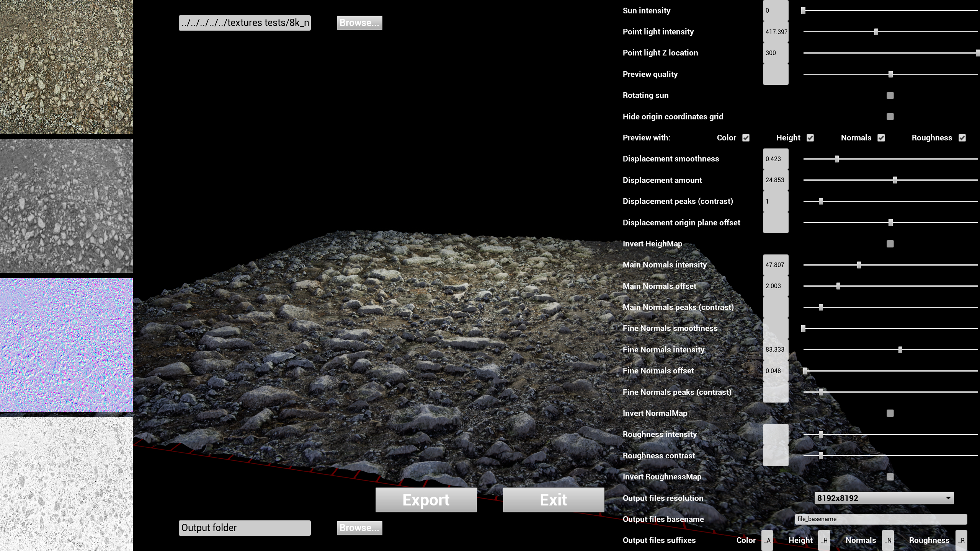Click the color texture map thumbnail
The image size is (980, 551).
pyautogui.click(x=66, y=67)
